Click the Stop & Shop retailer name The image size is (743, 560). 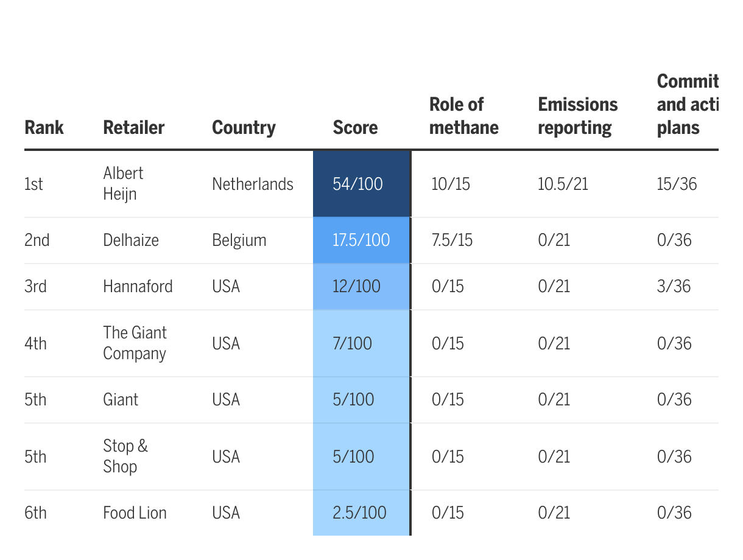(125, 456)
